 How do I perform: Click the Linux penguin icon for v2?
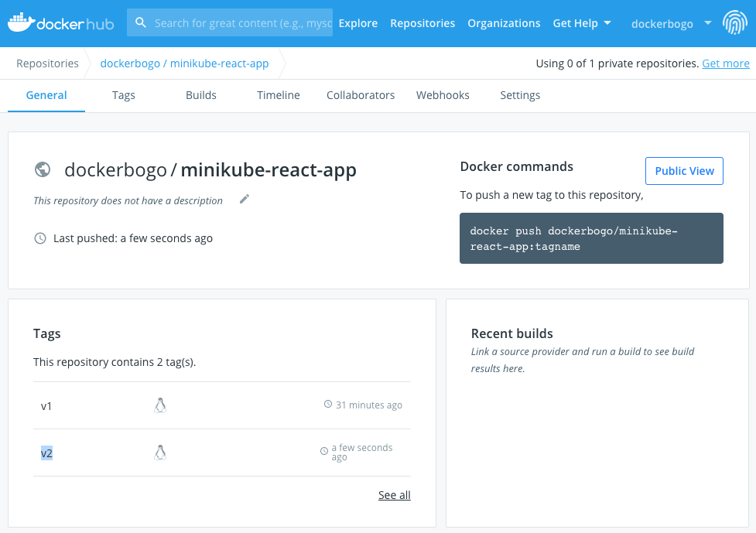[x=160, y=453]
